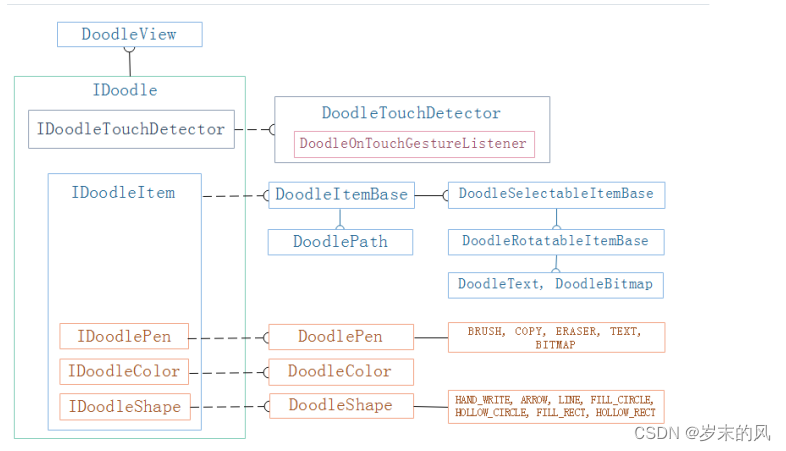
Task: Click the DoodleRotatableItemBase box
Action: coord(556,242)
